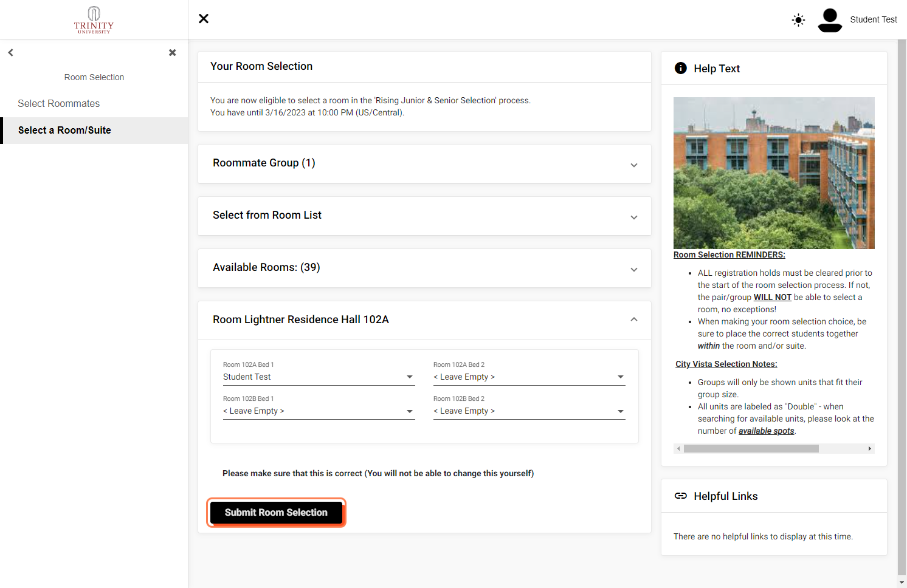Close the main panel with X icon

[204, 19]
